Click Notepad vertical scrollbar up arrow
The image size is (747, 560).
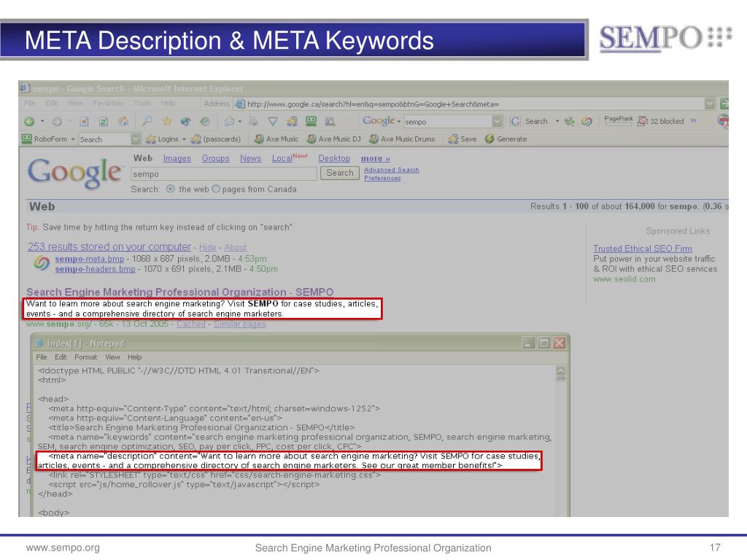(561, 370)
